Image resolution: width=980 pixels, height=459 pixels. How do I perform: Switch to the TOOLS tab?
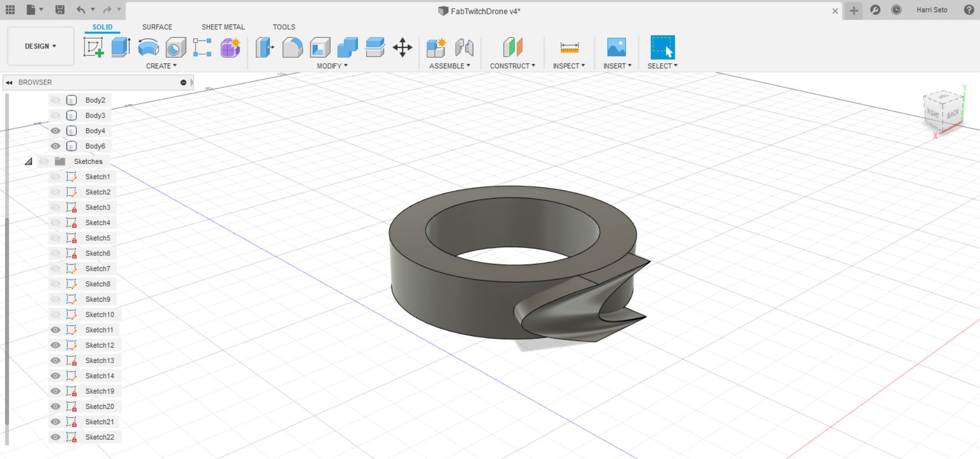284,27
